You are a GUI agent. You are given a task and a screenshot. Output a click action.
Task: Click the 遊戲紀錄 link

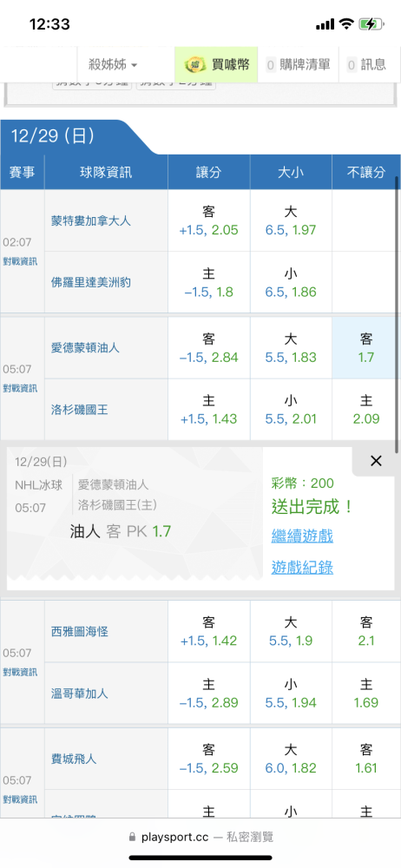[302, 568]
